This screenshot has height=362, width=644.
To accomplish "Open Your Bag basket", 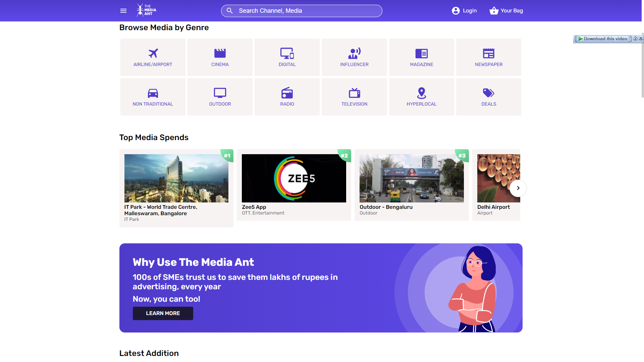I will [506, 11].
